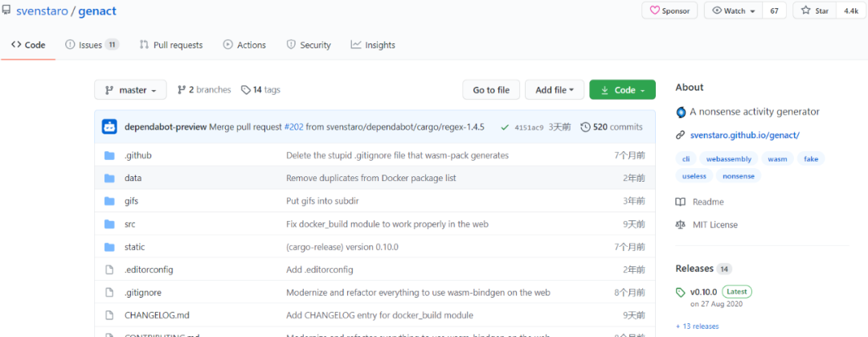Open the svenstaro owner link

coord(42,11)
